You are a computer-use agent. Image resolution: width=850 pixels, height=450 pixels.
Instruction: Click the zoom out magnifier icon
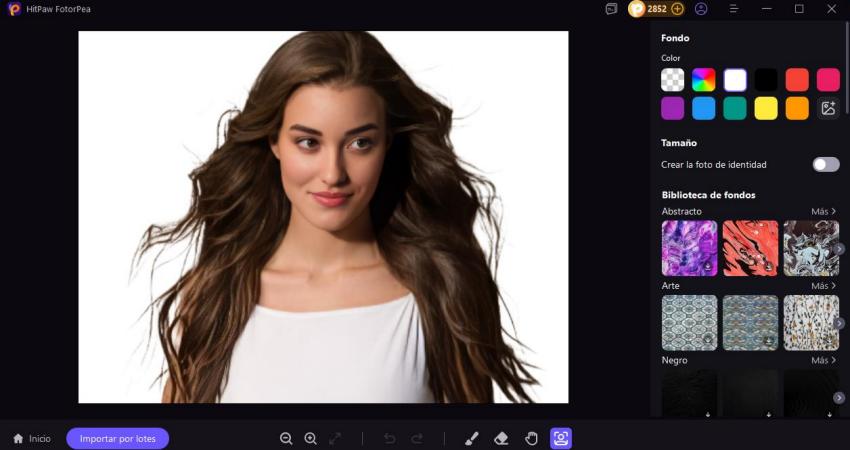pyautogui.click(x=286, y=438)
